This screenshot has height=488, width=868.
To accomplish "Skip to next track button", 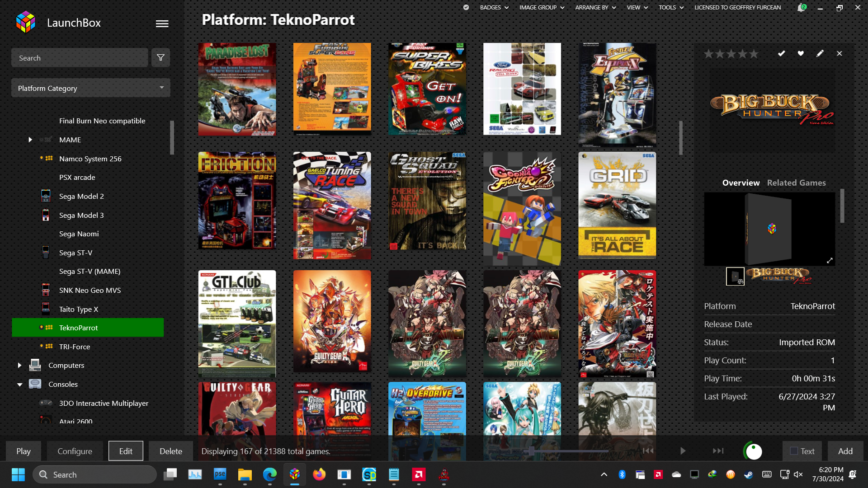I will click(718, 450).
